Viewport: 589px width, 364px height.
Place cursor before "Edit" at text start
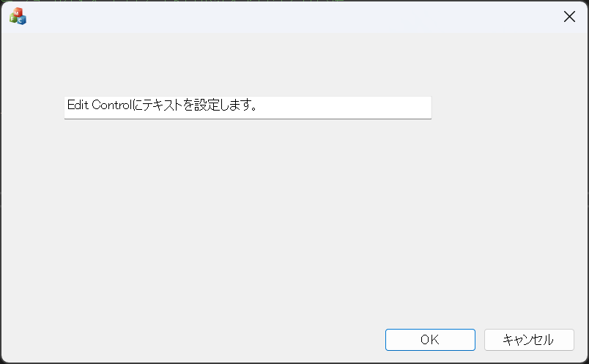[x=67, y=105]
